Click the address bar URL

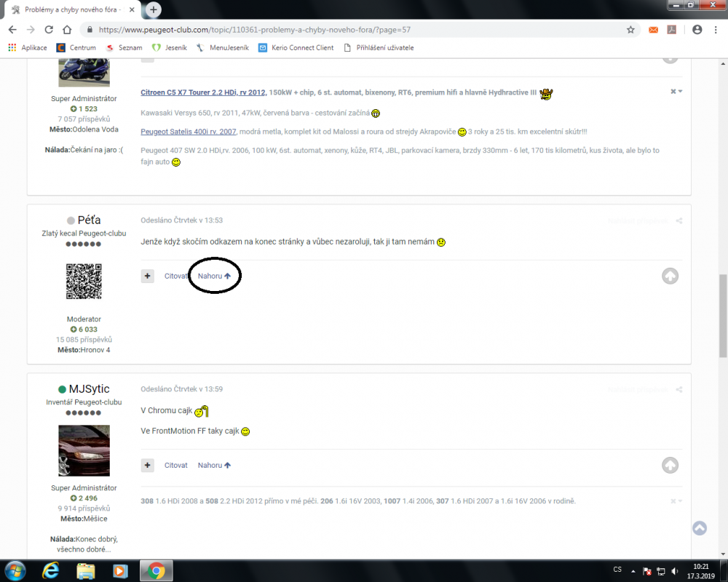point(254,30)
